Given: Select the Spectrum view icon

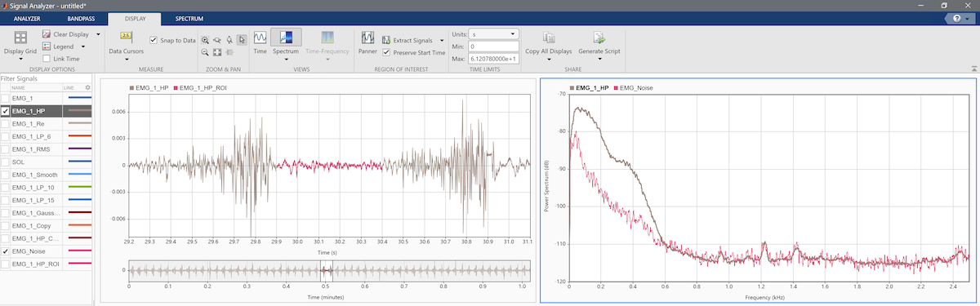Looking at the screenshot, I should tap(286, 38).
